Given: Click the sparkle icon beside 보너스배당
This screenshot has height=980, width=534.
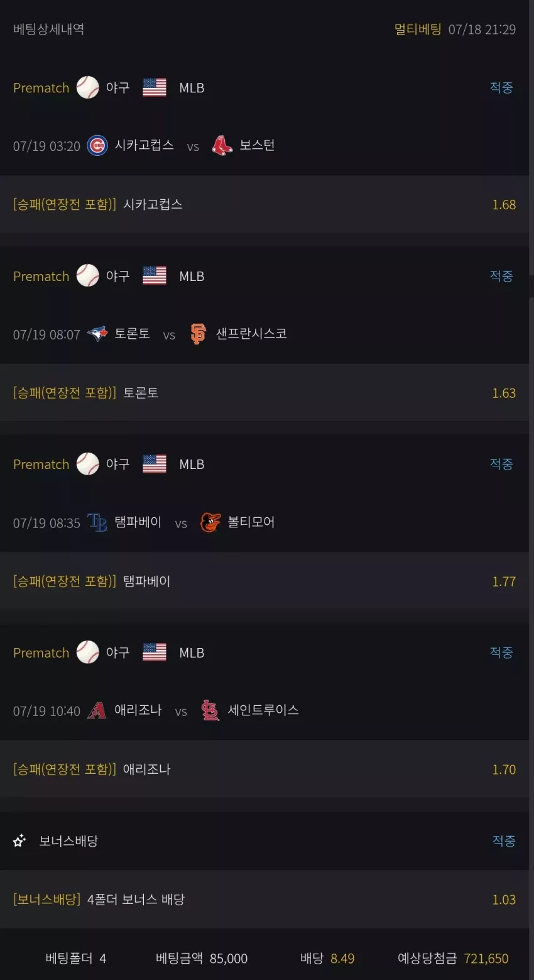Looking at the screenshot, I should click(19, 840).
